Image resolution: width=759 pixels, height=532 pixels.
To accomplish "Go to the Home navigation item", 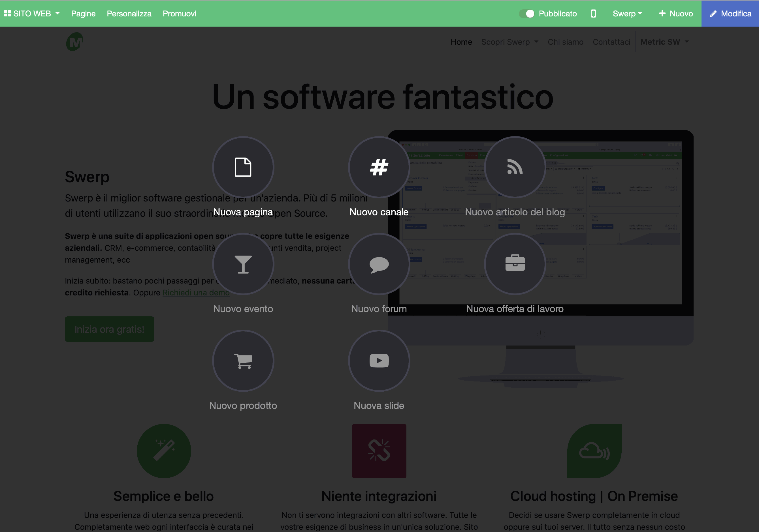I will [x=461, y=42].
